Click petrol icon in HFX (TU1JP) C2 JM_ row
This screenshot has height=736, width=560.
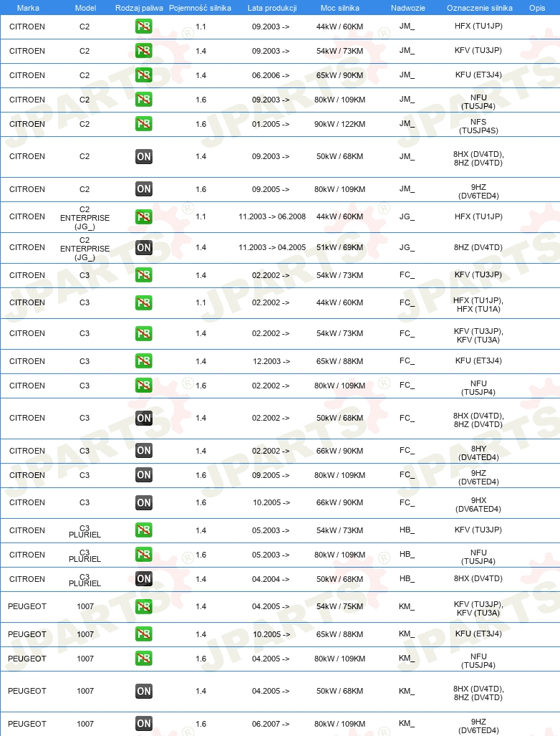[143, 27]
